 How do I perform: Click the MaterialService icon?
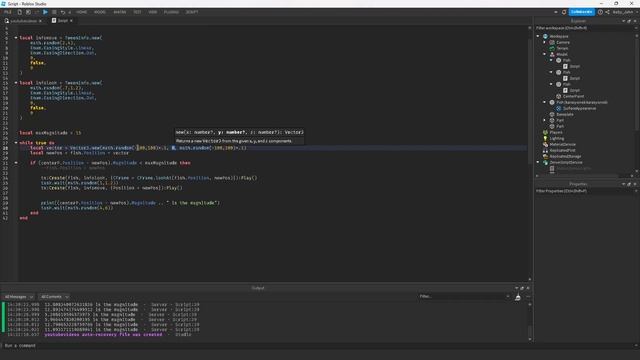point(545,144)
